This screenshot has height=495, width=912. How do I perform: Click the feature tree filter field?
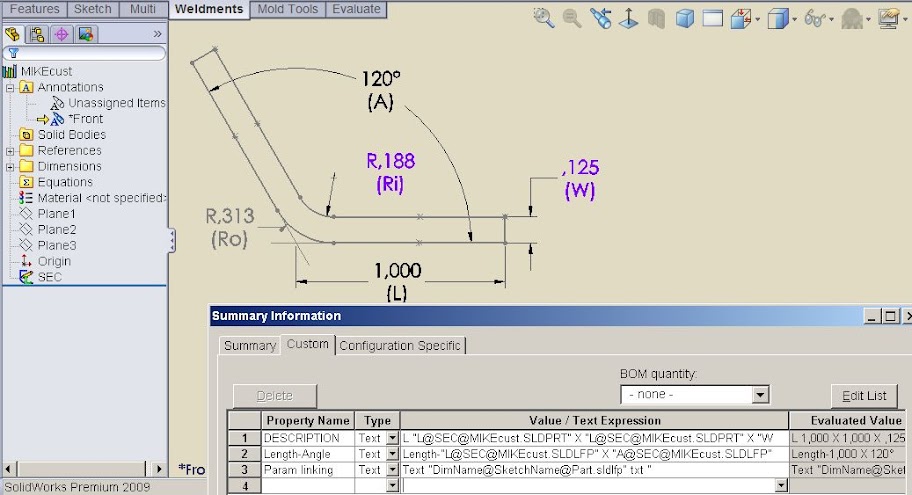tap(84, 53)
